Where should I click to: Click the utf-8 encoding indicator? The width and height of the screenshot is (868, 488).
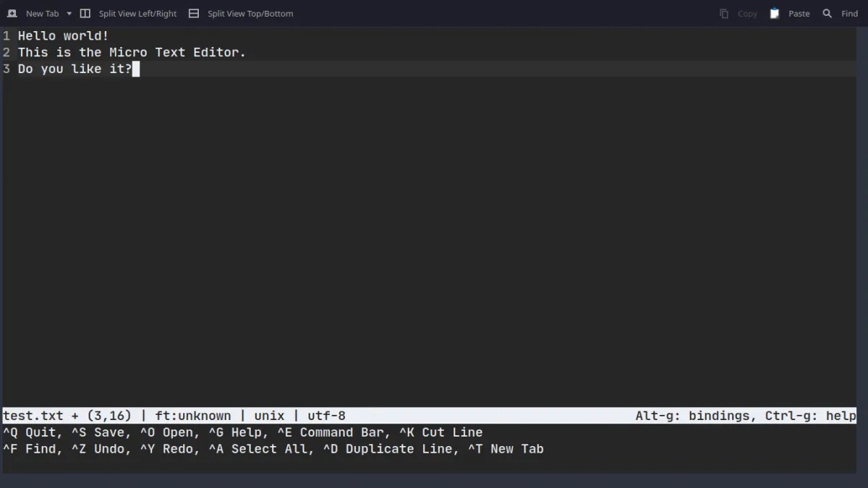click(325, 416)
